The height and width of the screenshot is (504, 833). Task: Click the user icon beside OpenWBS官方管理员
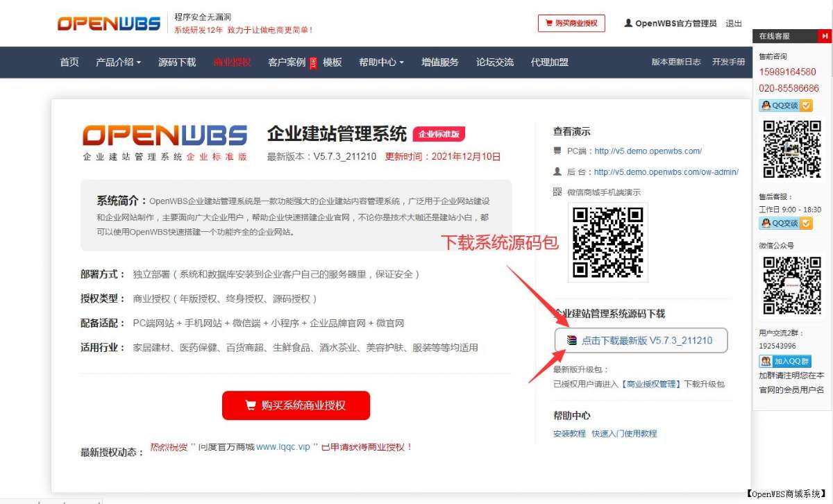click(x=628, y=22)
